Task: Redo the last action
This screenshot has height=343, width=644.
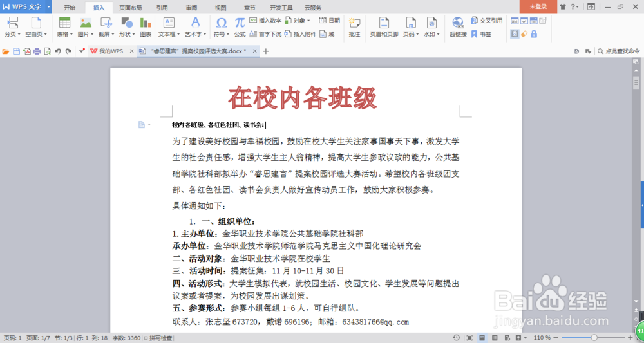Action: 68,51
